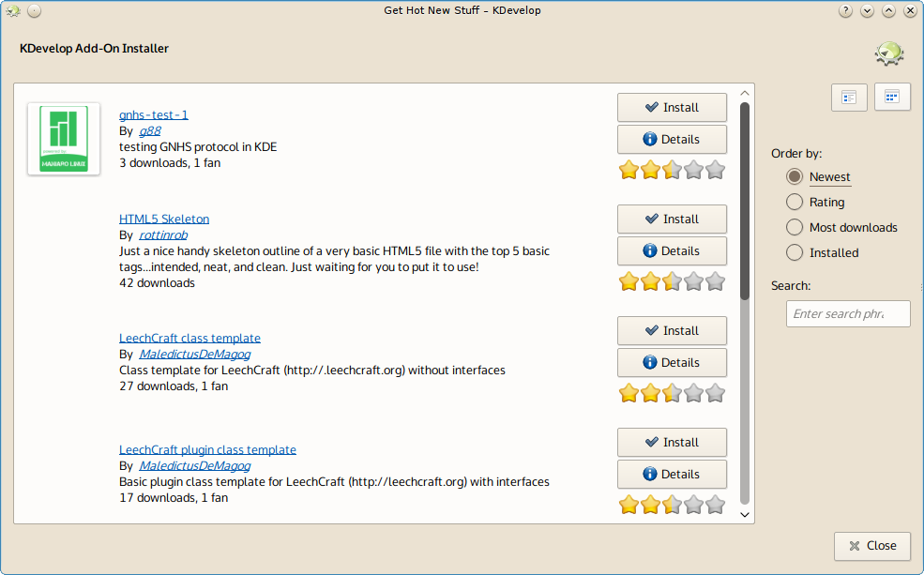Image resolution: width=924 pixels, height=575 pixels.
Task: Click the gnhs-test-1 Manjaro preview thumbnail
Action: tap(64, 139)
